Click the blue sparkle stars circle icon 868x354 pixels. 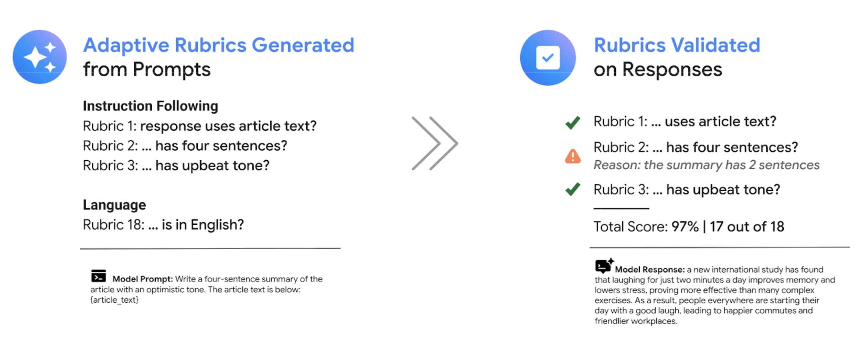(x=40, y=57)
